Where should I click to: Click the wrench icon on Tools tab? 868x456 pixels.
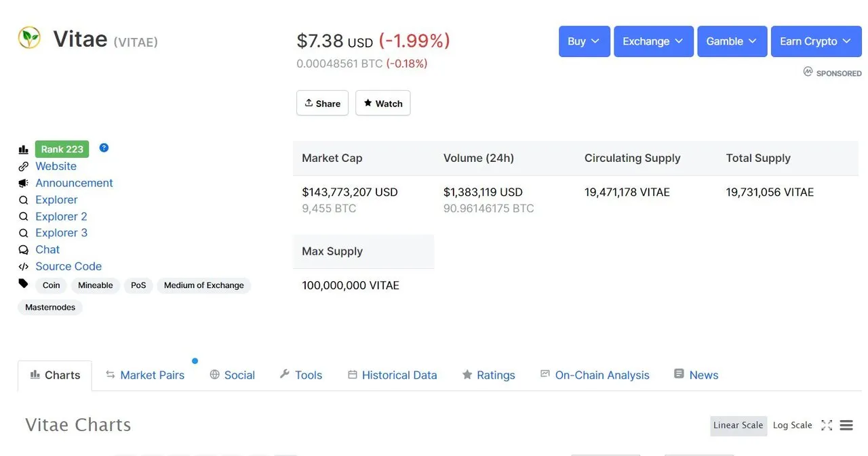[x=285, y=374]
